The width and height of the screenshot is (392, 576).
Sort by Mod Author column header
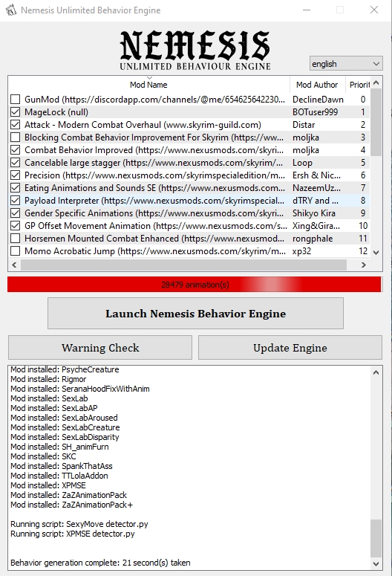[317, 85]
